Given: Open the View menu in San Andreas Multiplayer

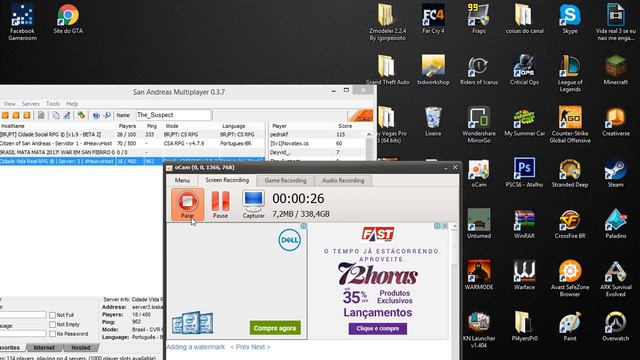Looking at the screenshot, I should [x=9, y=104].
